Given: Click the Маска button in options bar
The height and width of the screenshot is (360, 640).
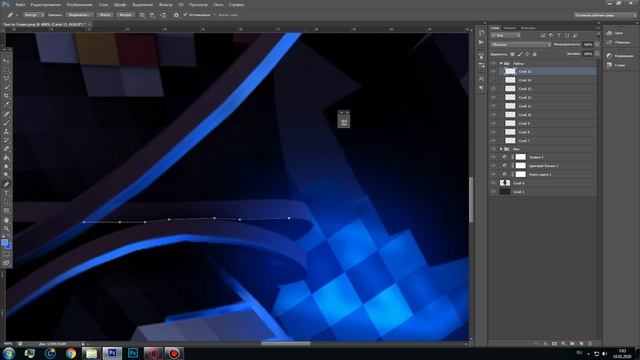Looking at the screenshot, I should click(x=105, y=15).
